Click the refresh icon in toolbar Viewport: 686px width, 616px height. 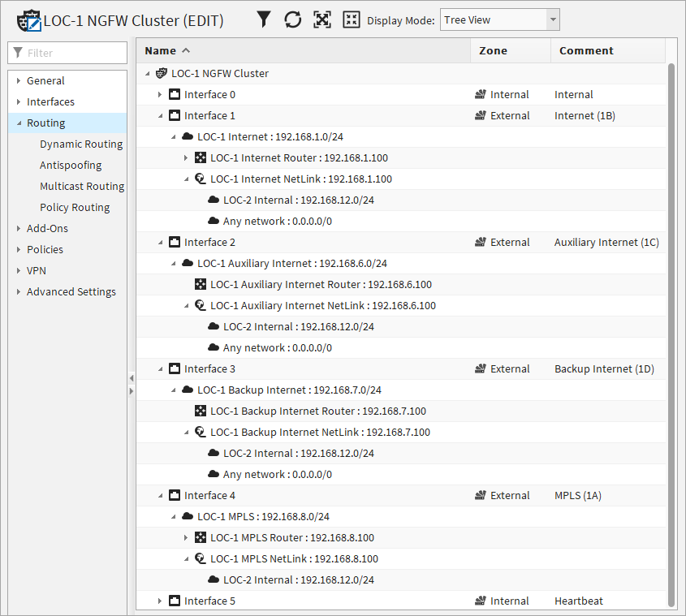293,19
